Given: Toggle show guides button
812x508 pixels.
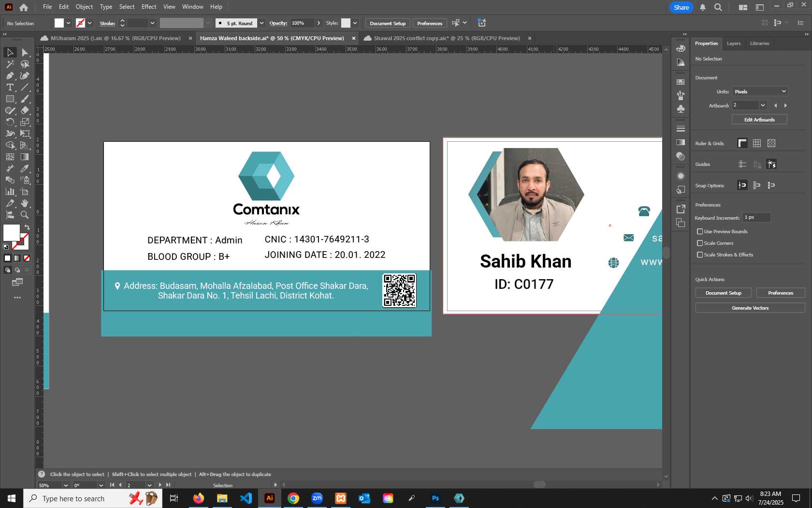Looking at the screenshot, I should 742,164.
